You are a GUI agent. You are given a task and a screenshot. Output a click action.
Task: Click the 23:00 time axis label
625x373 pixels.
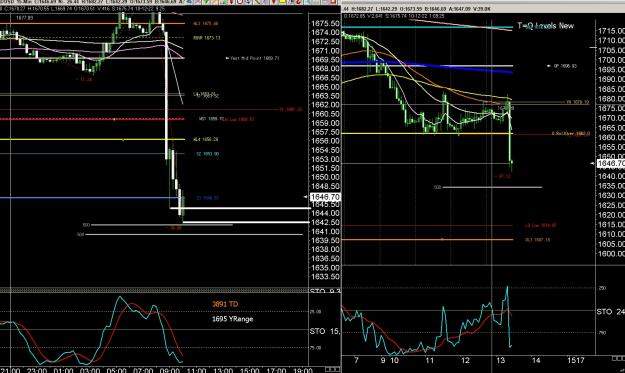tap(37, 370)
